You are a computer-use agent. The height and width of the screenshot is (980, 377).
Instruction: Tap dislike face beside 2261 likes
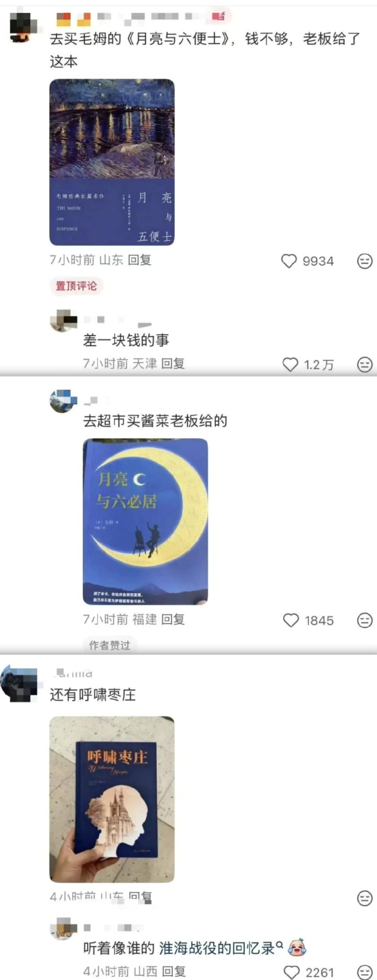(x=364, y=972)
